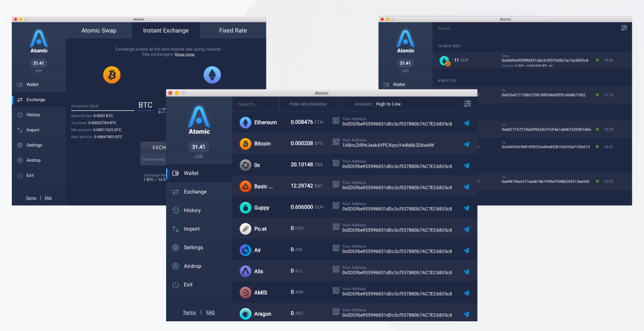
Task: Show the QR code for the Air address
Action: point(336,248)
